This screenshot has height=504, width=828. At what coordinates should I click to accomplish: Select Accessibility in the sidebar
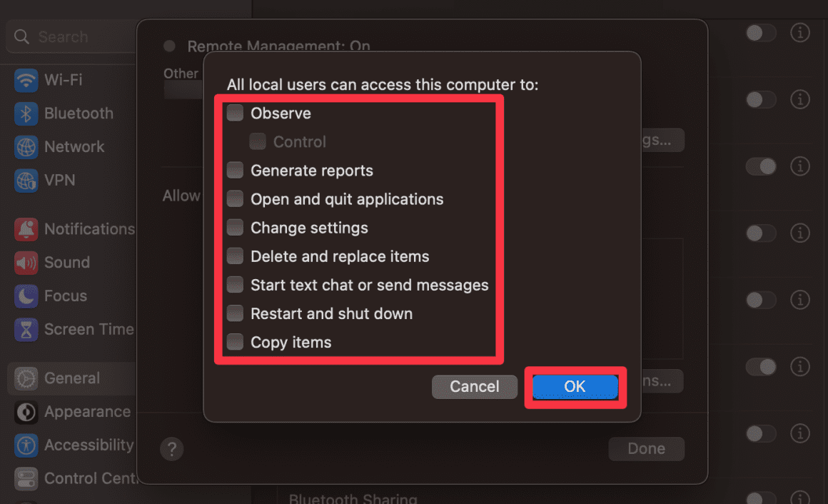(89, 445)
